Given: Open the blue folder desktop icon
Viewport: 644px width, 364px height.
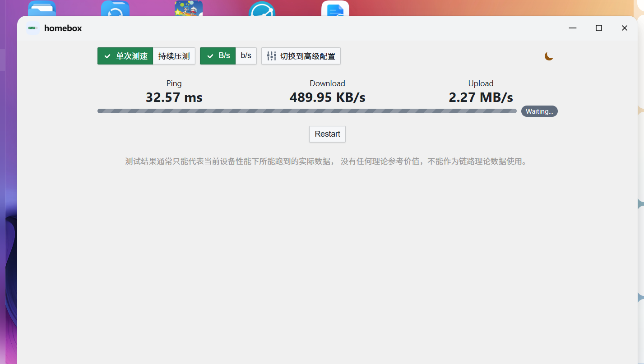Looking at the screenshot, I should point(42,9).
